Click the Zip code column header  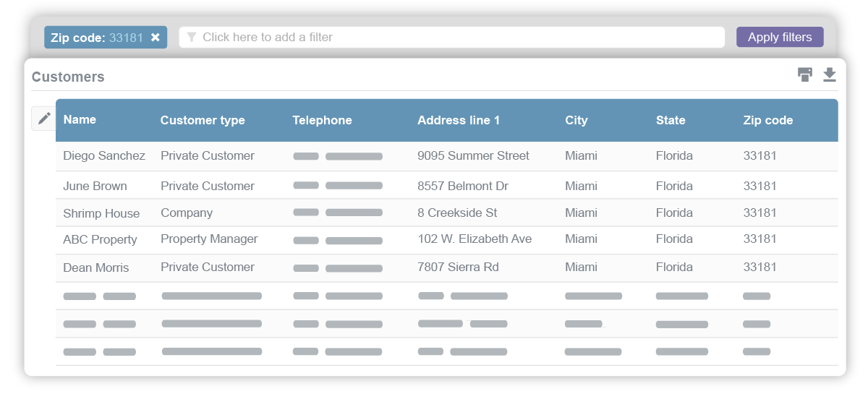point(768,121)
